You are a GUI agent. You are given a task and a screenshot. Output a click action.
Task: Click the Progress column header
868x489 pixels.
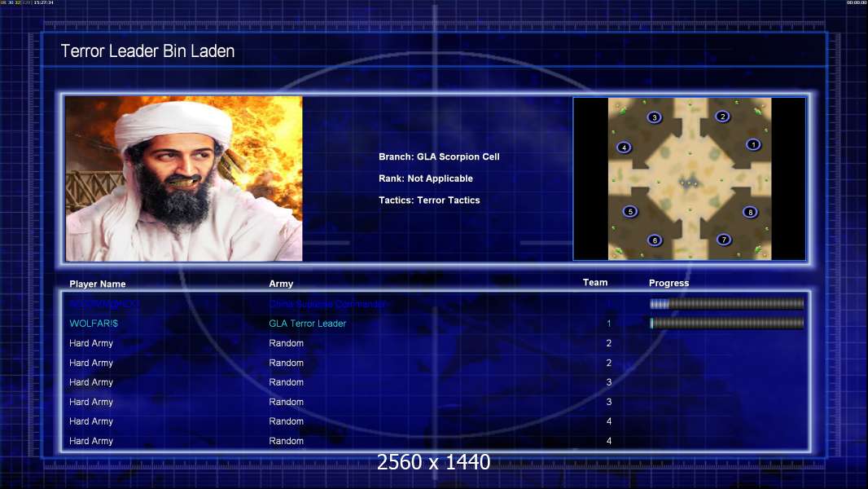[x=669, y=283]
